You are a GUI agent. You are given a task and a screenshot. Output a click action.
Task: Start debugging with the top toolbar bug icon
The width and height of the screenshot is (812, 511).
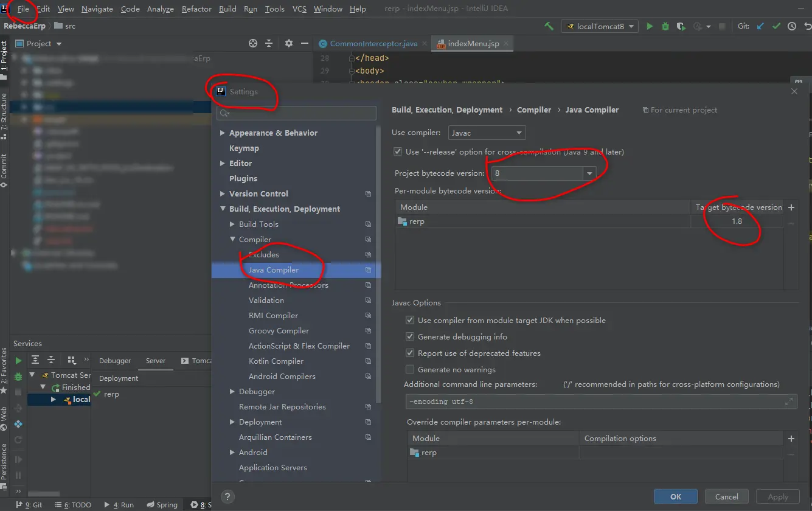click(665, 26)
